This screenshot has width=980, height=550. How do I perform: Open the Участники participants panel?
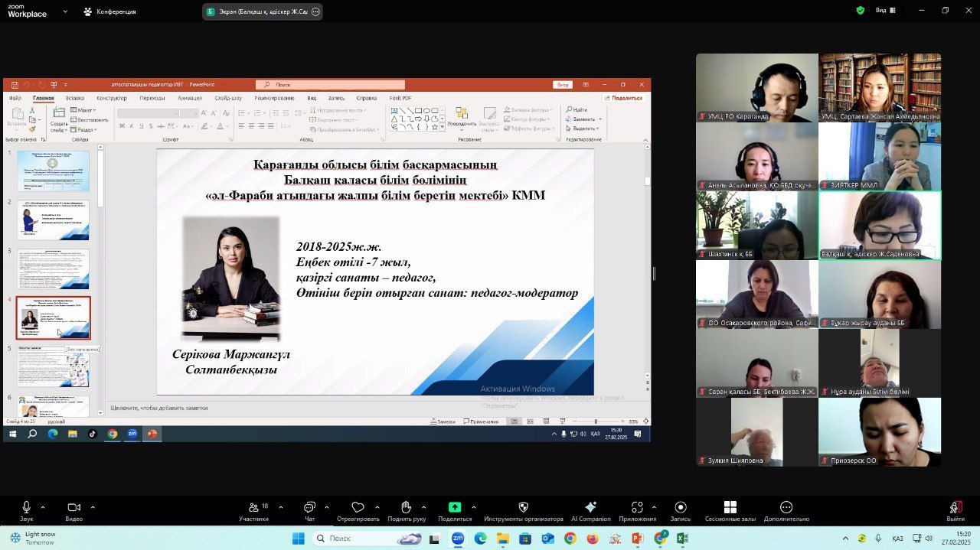253,508
